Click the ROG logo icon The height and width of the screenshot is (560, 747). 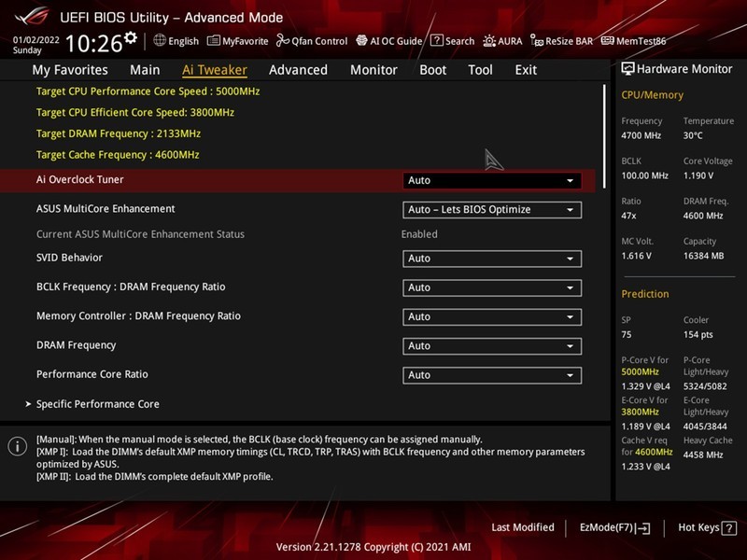pos(32,17)
